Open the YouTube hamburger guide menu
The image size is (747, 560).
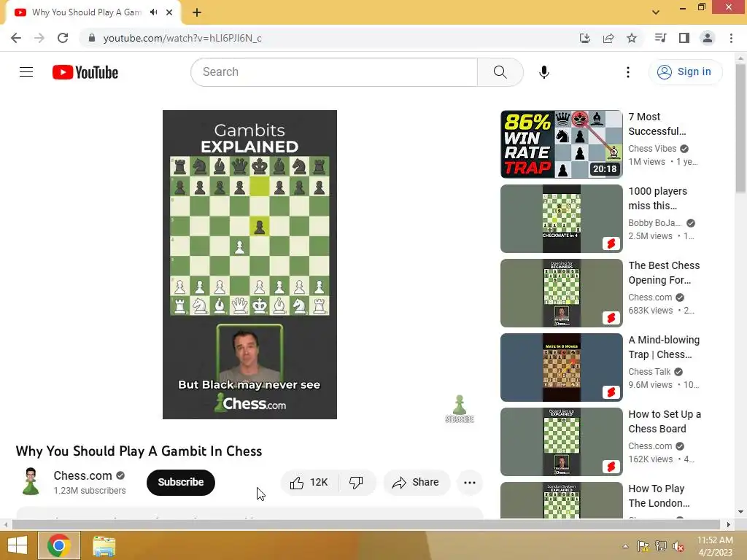26,72
